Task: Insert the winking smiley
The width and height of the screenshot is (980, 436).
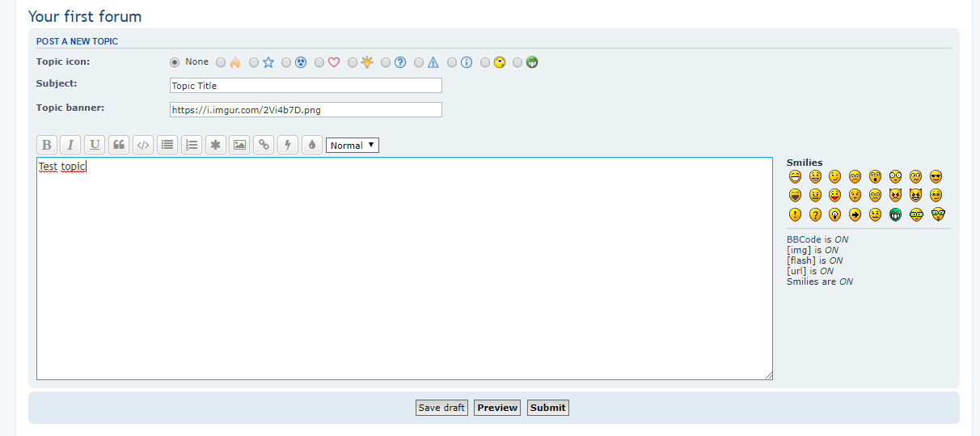Action: click(x=835, y=176)
